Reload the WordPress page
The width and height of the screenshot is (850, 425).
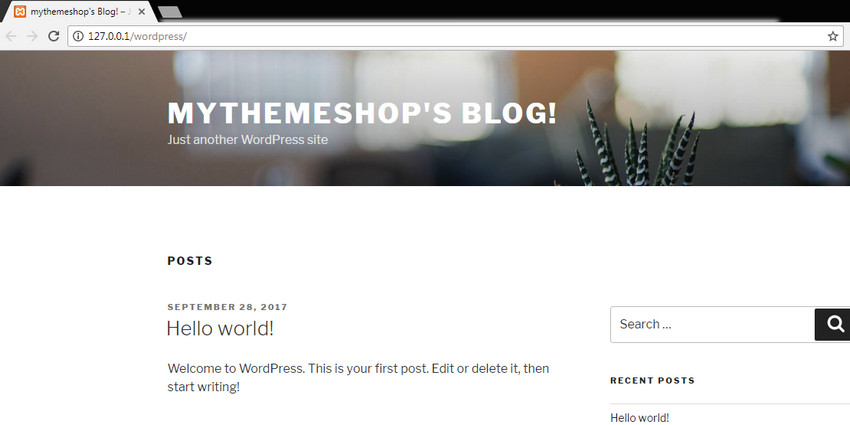point(53,36)
